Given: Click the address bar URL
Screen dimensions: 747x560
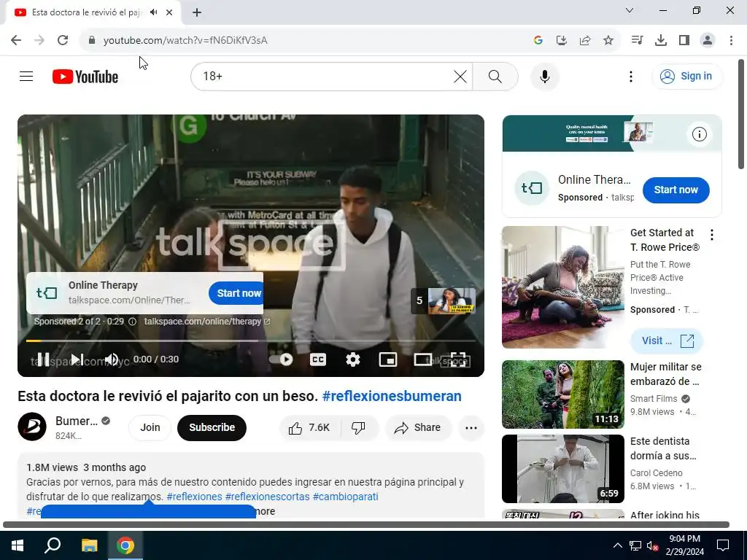Looking at the screenshot, I should click(x=185, y=40).
